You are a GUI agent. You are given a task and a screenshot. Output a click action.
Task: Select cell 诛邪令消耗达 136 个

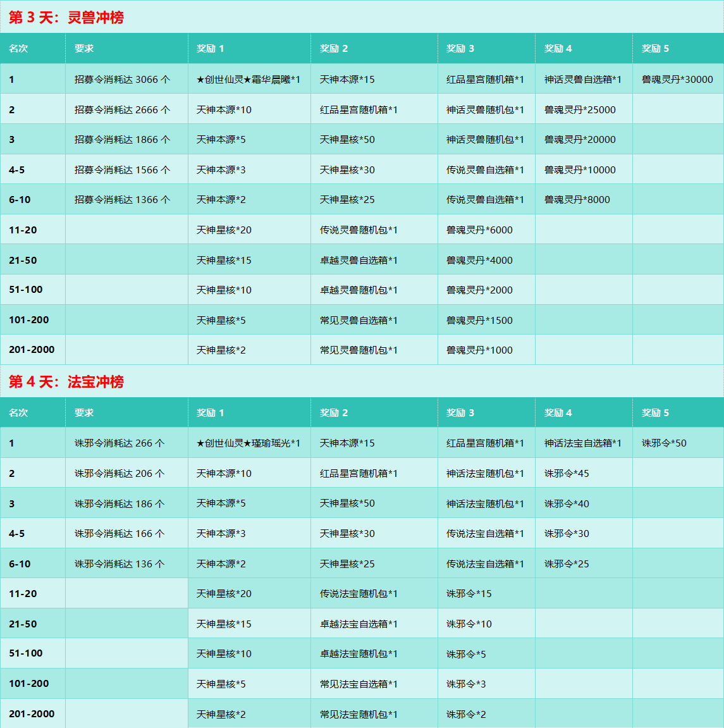[x=120, y=564]
